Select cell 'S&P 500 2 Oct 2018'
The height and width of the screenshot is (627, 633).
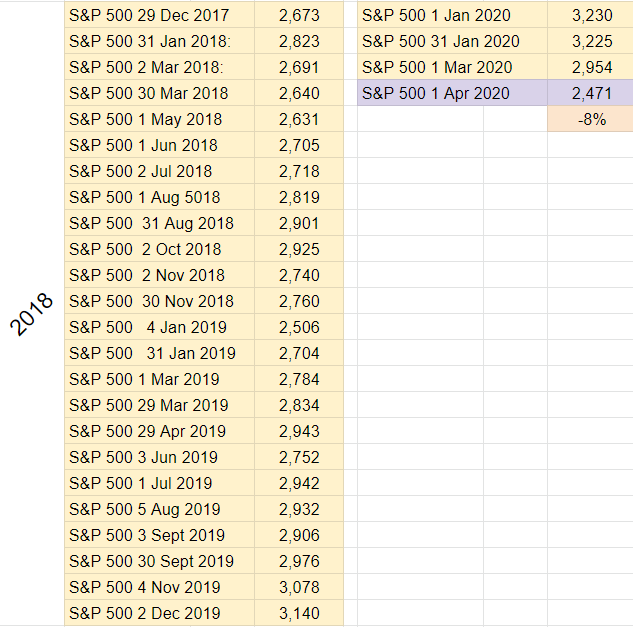click(x=159, y=249)
